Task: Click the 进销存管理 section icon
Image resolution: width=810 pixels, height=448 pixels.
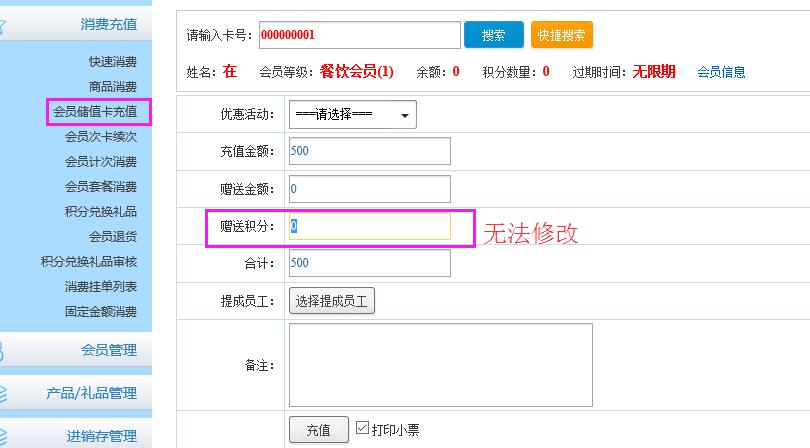Action: click(4, 436)
